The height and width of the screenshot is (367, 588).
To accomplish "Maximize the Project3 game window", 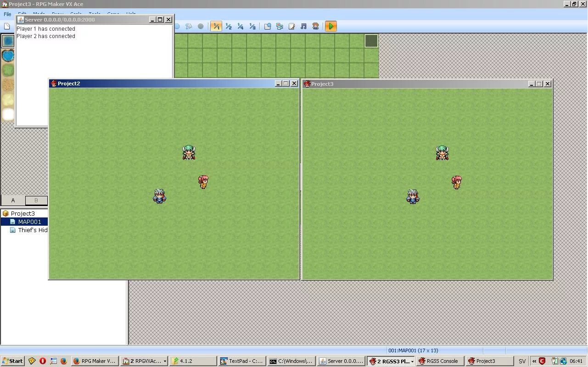I will tap(539, 84).
